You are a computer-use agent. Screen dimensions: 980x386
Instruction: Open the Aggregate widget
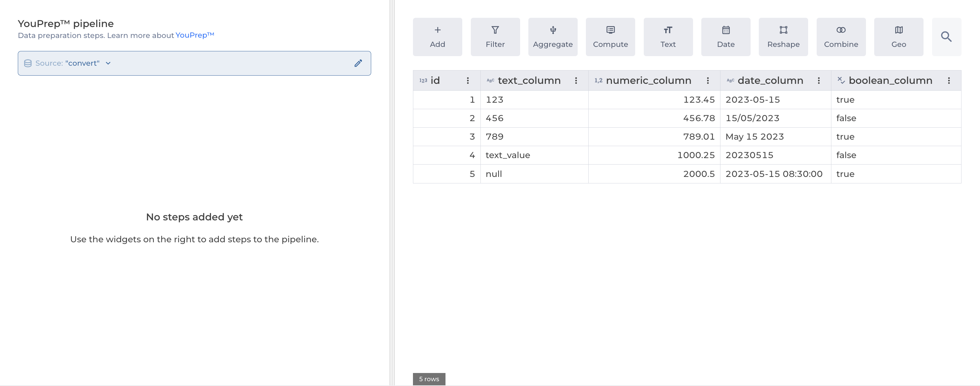(x=552, y=37)
